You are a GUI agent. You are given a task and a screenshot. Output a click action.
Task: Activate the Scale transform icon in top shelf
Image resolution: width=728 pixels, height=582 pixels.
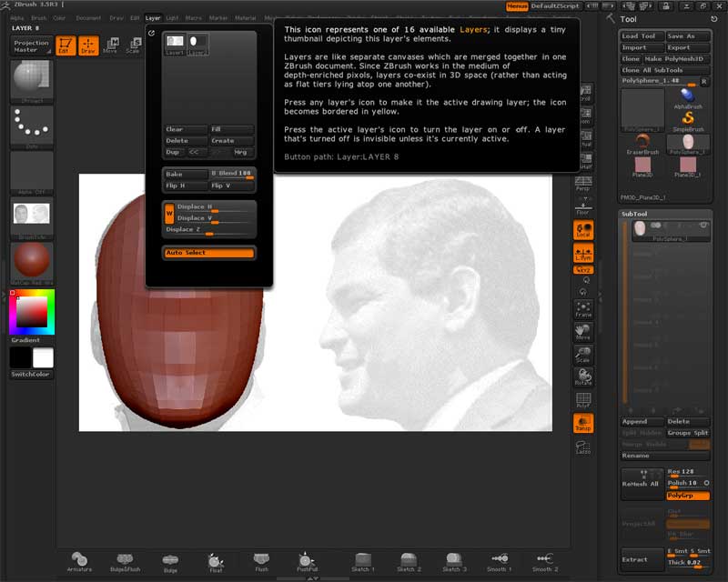133,45
